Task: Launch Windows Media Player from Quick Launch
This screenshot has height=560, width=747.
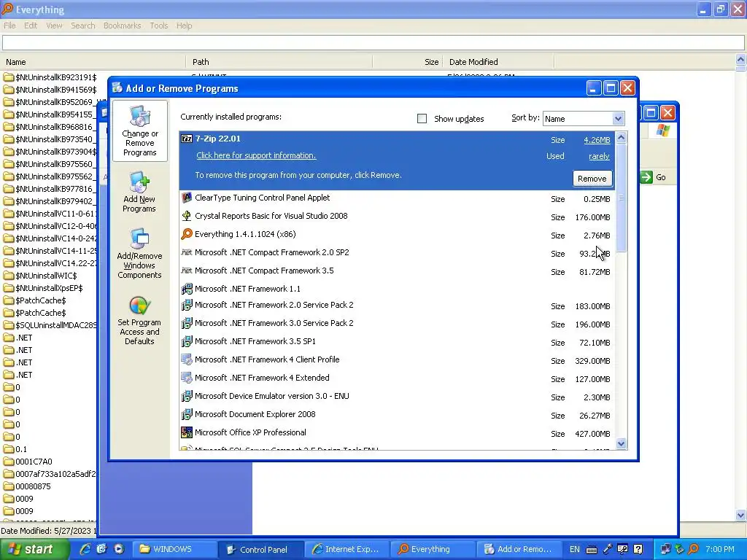Action: click(119, 549)
